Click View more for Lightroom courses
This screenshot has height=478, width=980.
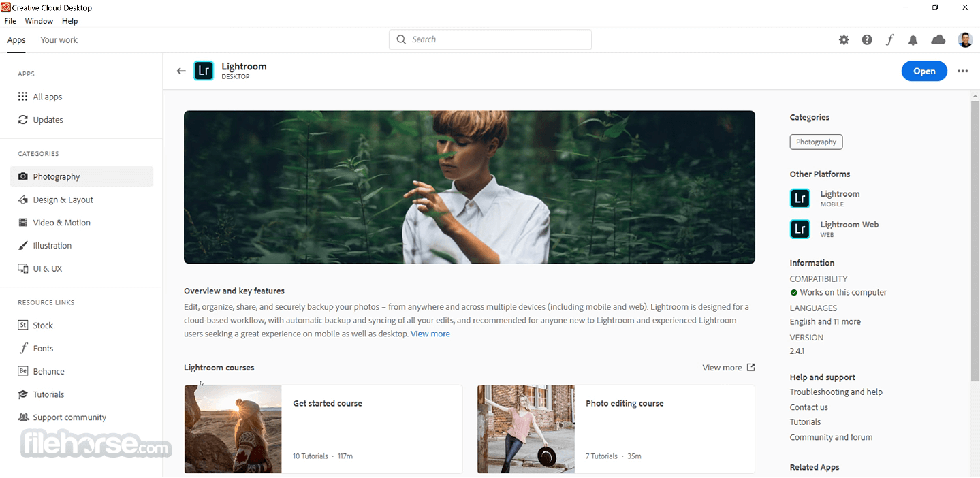coord(722,368)
